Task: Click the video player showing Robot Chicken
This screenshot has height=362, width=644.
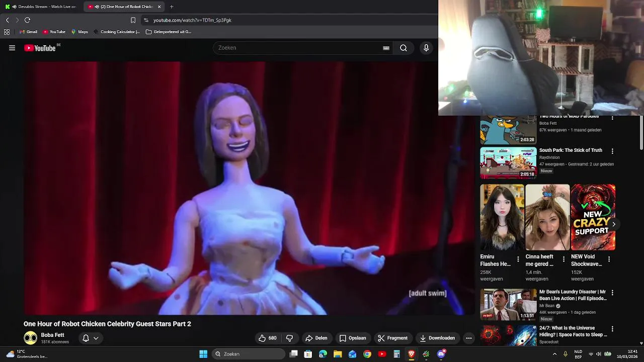Action: [249, 188]
